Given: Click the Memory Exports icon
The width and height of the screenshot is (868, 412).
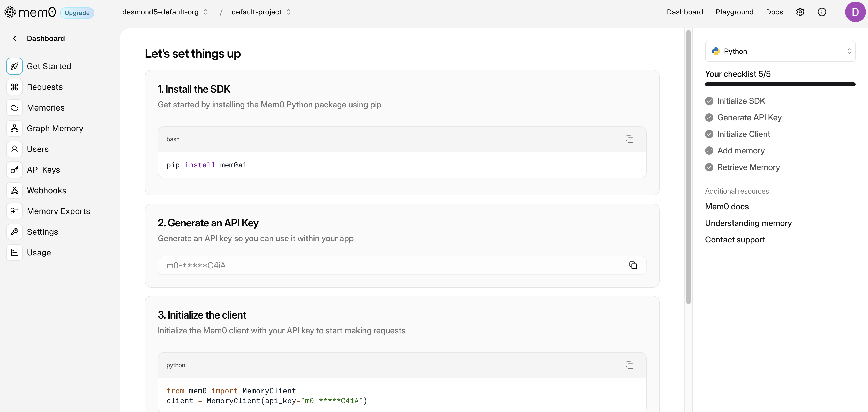Looking at the screenshot, I should (x=14, y=211).
